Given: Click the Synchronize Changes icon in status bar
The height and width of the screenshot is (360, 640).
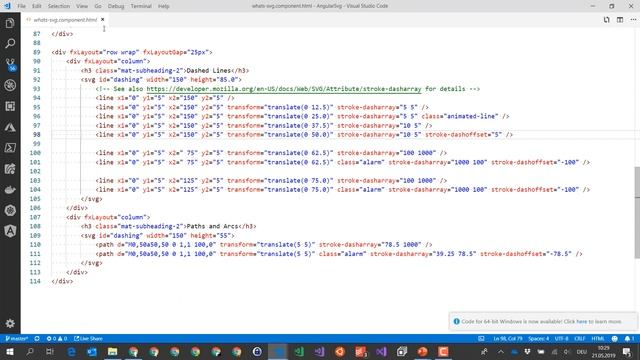Looking at the screenshot, I should pyautogui.click(x=37, y=339).
